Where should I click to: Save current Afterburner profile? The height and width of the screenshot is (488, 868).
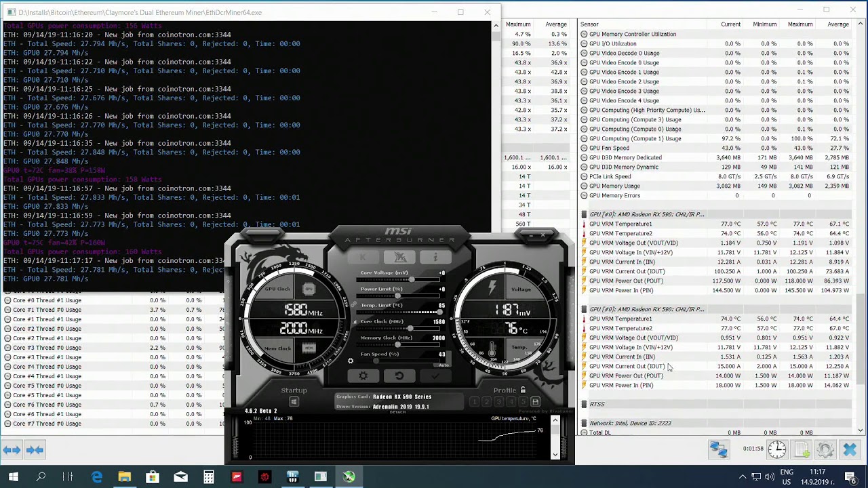point(535,402)
